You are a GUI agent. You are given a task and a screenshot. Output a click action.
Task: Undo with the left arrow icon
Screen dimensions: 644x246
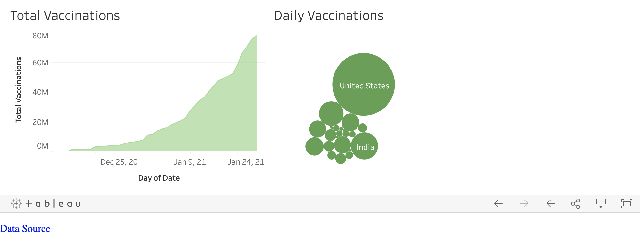[x=499, y=203]
